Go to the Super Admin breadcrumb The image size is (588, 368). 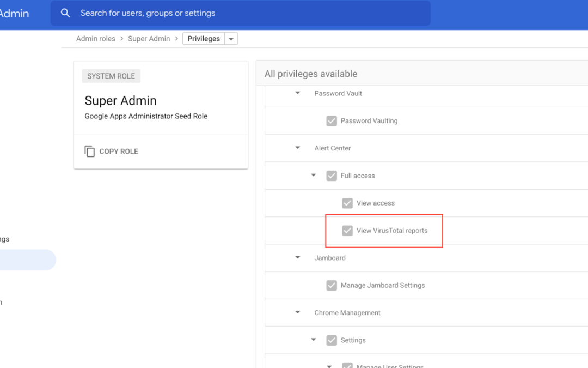coord(149,39)
